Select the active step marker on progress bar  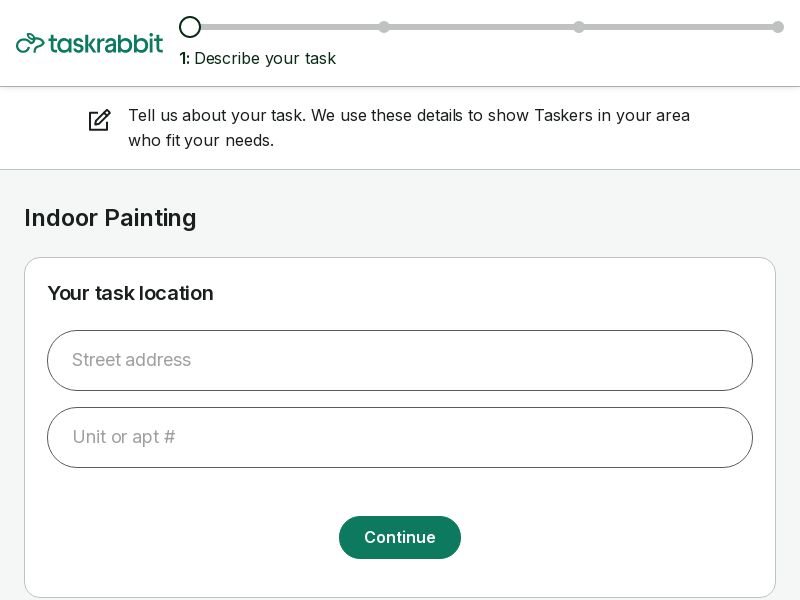pos(190,27)
